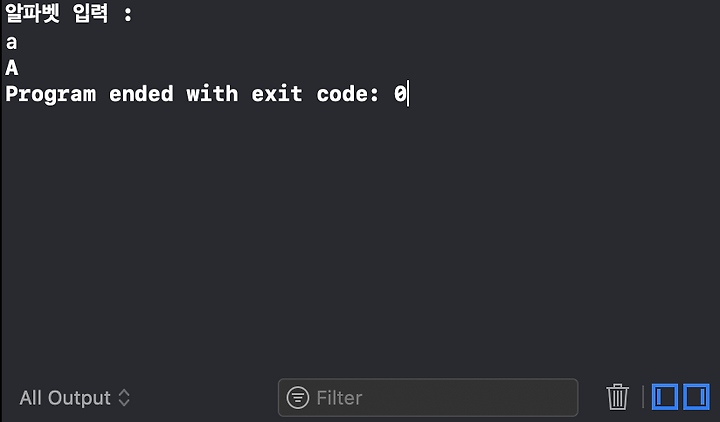Click the divider between trash and pane toggles
The height and width of the screenshot is (422, 720).
[x=643, y=397]
